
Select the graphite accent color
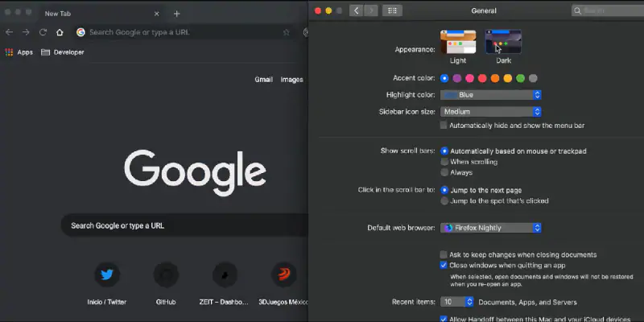tap(533, 78)
